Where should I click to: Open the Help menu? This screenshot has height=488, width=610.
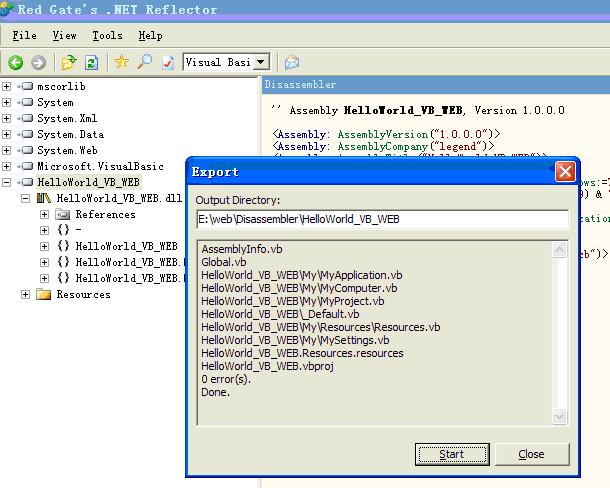point(151,35)
